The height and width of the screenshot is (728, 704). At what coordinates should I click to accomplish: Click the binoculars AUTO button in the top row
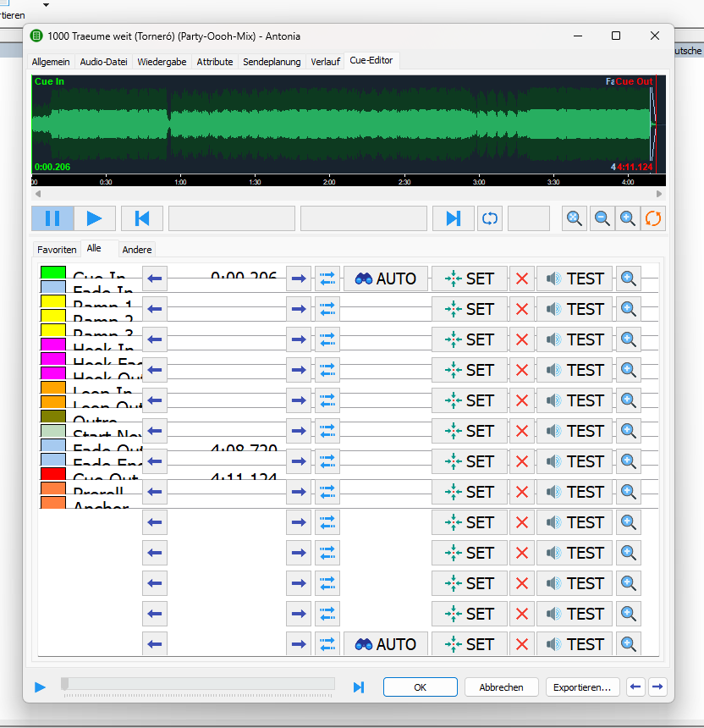click(386, 279)
